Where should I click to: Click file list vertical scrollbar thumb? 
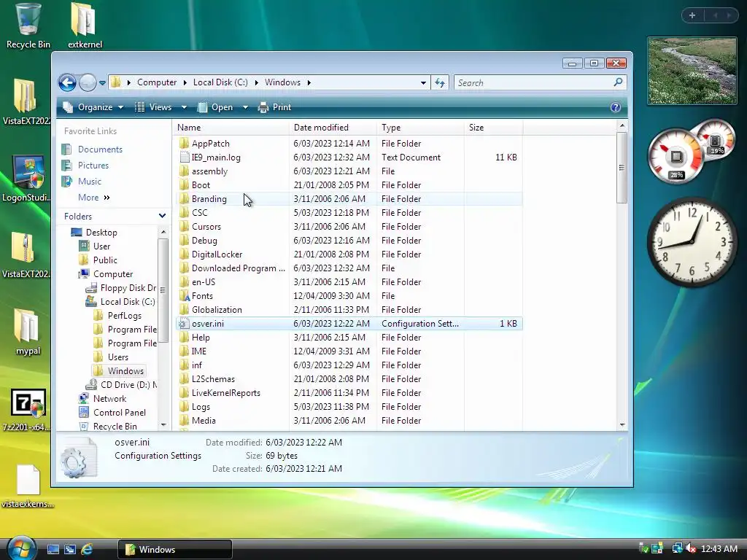click(622, 168)
